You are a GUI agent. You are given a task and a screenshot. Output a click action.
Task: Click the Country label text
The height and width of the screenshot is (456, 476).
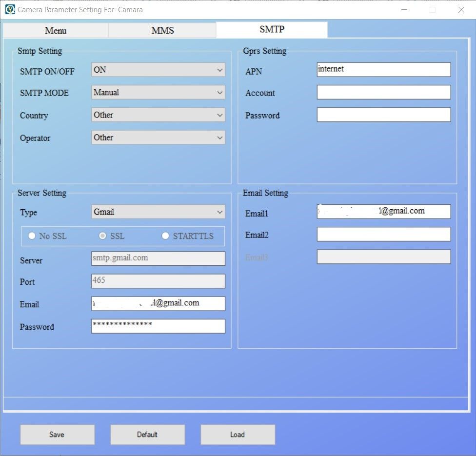(x=34, y=116)
